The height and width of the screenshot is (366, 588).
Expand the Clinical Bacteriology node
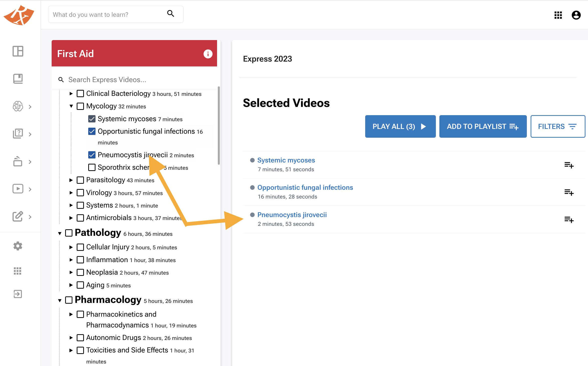pos(71,93)
